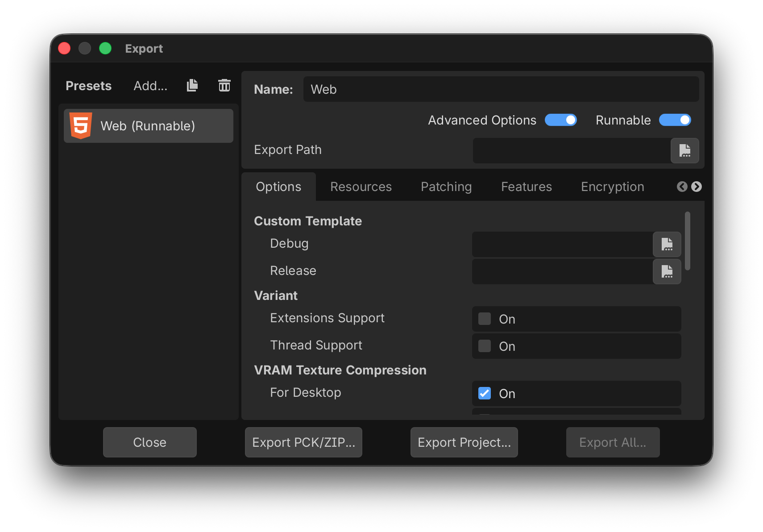
Task: Browse for Release custom template file
Action: 667,271
